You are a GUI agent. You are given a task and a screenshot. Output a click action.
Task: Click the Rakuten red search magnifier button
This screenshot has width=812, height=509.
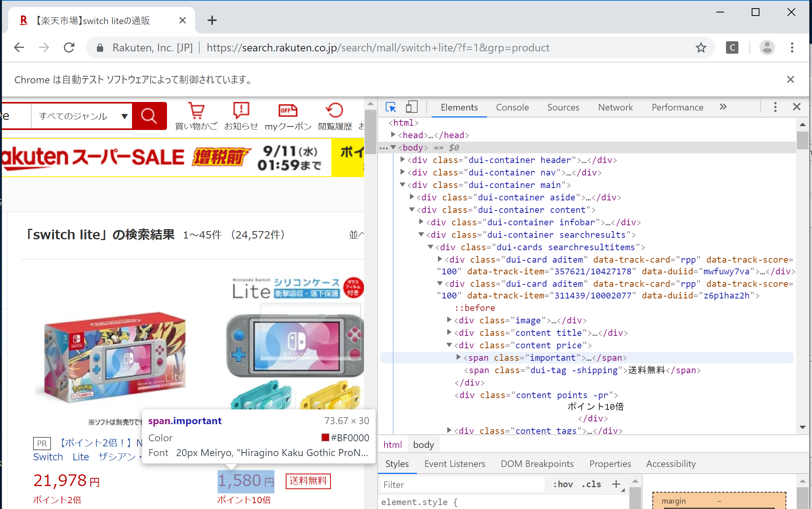(x=149, y=116)
